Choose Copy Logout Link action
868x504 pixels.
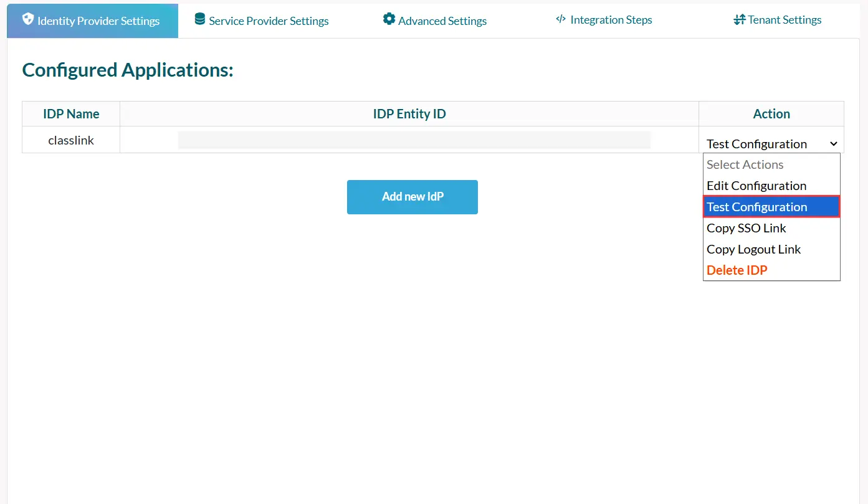pos(753,249)
